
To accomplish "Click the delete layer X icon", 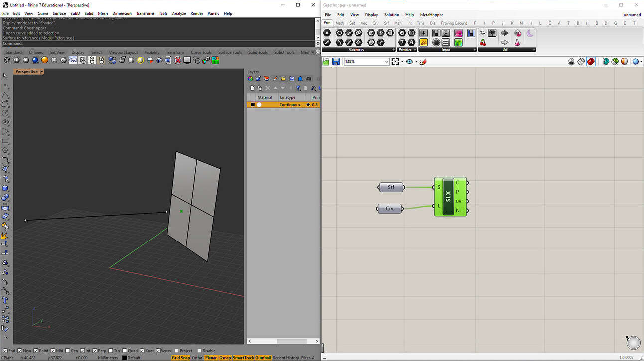I will pyautogui.click(x=267, y=88).
